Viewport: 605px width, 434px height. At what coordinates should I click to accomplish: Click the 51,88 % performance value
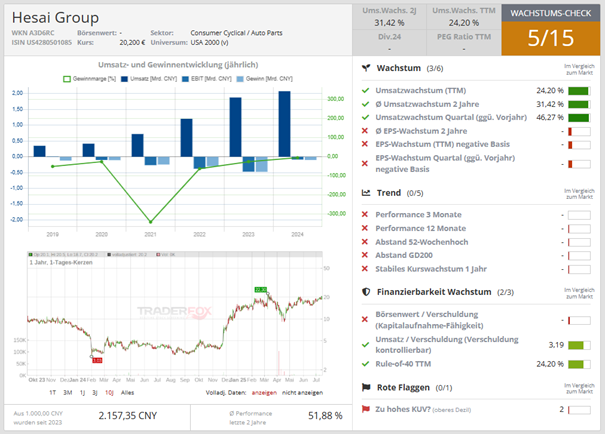pyautogui.click(x=325, y=416)
